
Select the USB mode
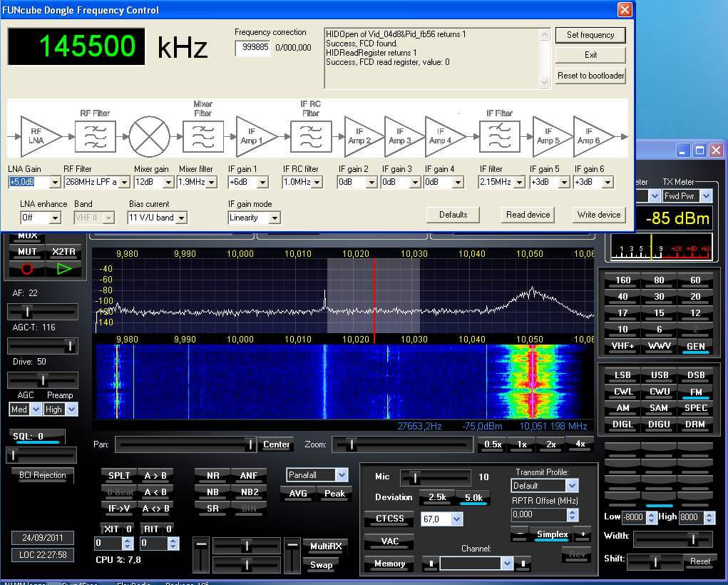(x=660, y=375)
